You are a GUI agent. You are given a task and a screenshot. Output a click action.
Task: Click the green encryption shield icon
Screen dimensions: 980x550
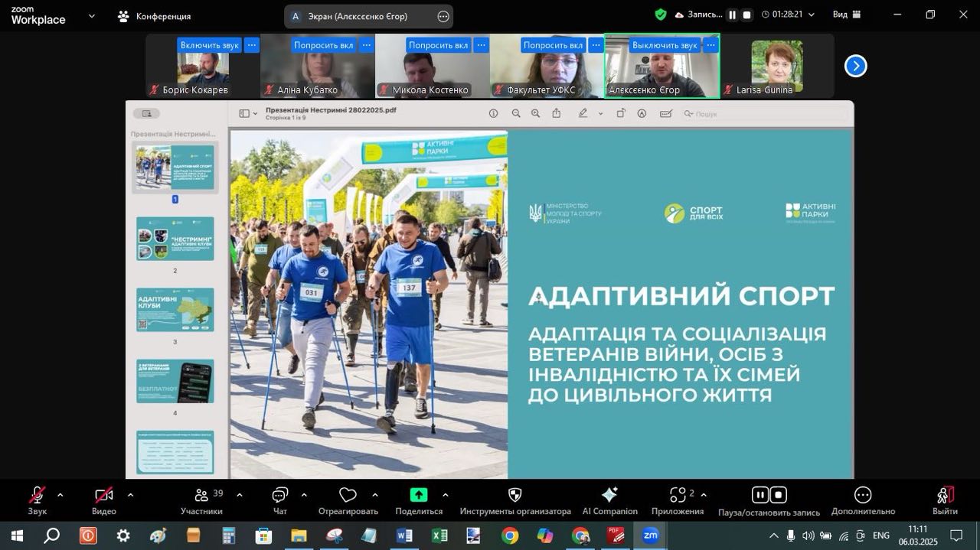(x=661, y=15)
